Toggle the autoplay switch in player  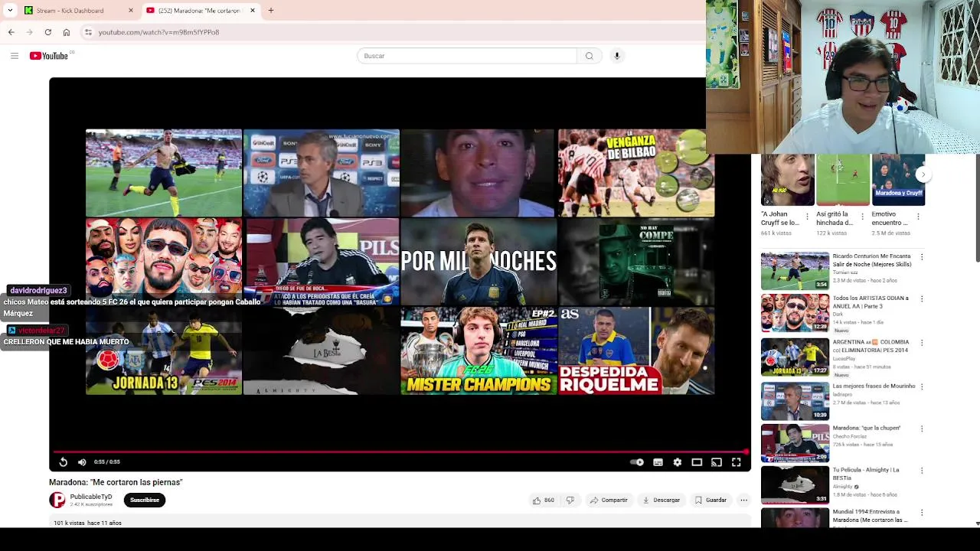point(637,462)
